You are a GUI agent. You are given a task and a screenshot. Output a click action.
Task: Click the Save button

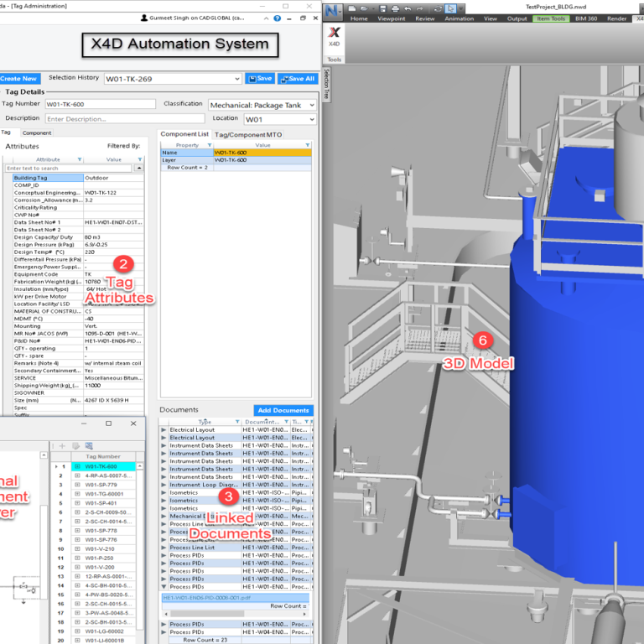(260, 79)
